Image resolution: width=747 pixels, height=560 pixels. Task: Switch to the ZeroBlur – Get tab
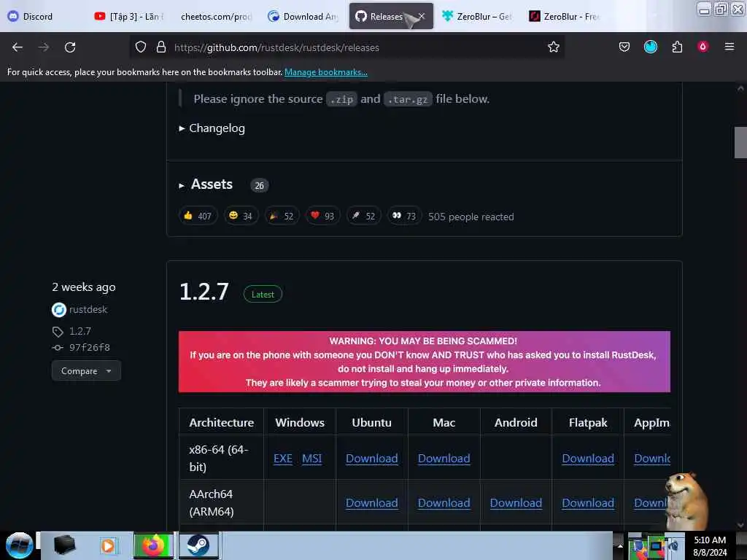tap(478, 17)
